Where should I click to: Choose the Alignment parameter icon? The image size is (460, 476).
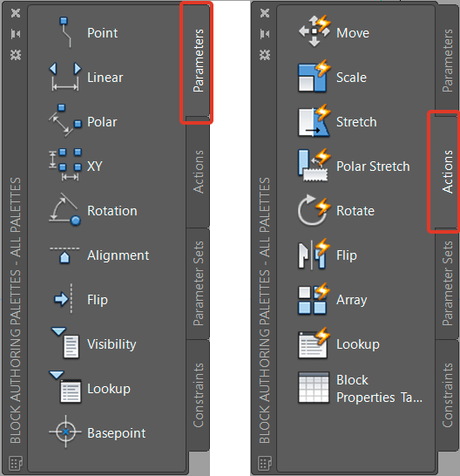[64, 255]
